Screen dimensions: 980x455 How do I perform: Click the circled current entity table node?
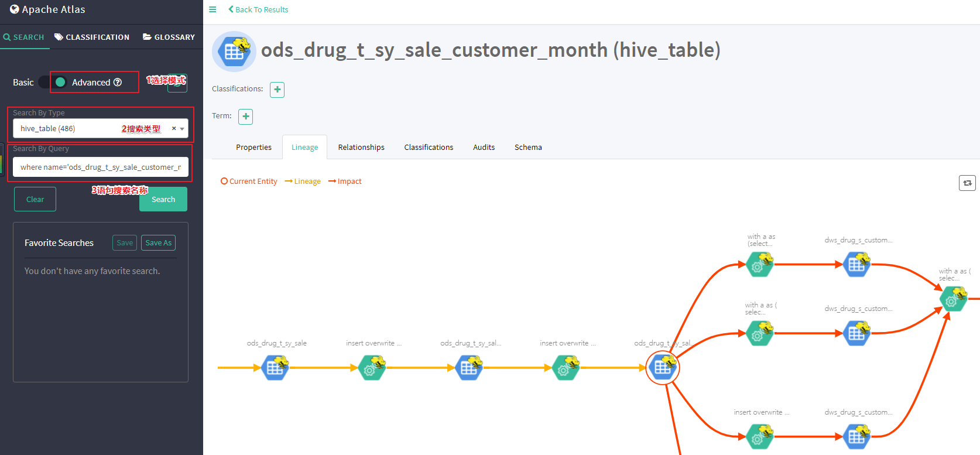point(663,368)
